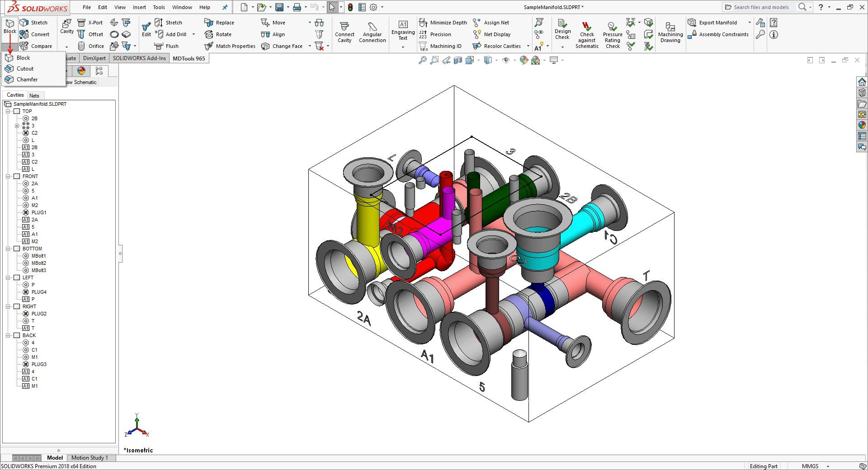
Task: Collapse the LEFT tree node
Action: point(8,277)
